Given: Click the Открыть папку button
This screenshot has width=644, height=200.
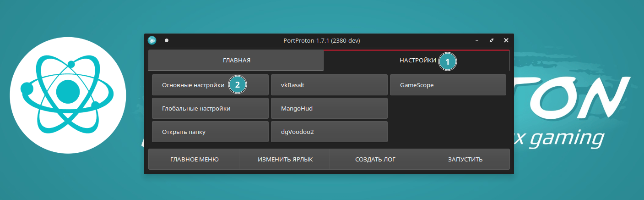Looking at the screenshot, I should click(x=210, y=132).
